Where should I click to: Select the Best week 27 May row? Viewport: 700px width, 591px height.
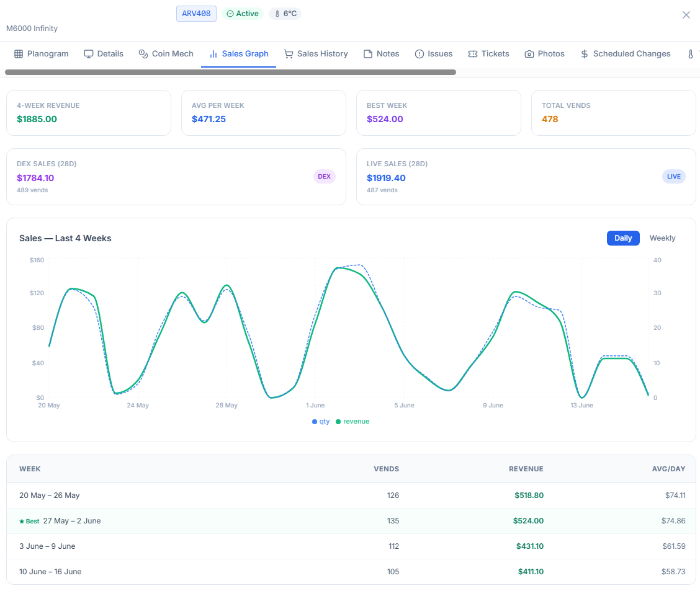(351, 521)
